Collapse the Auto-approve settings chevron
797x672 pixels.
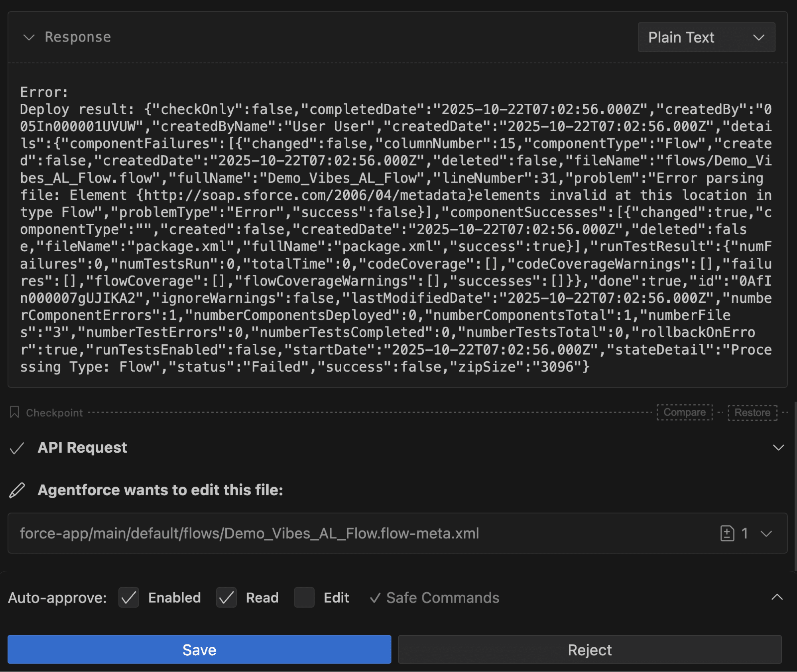click(777, 597)
